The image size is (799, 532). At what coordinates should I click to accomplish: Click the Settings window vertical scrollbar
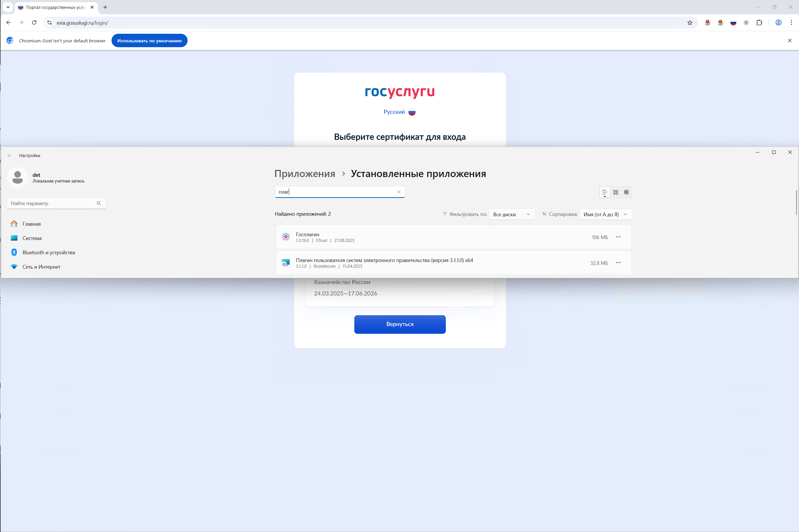pos(796,202)
